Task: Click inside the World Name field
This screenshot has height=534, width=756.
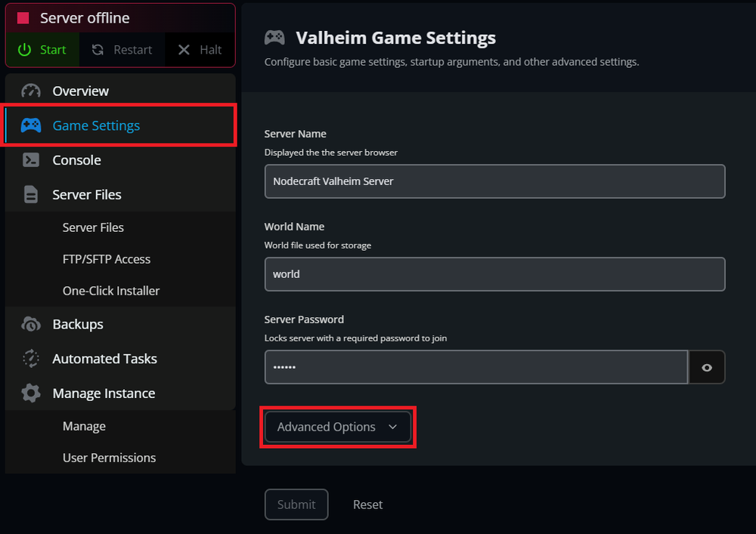Action: pos(494,274)
